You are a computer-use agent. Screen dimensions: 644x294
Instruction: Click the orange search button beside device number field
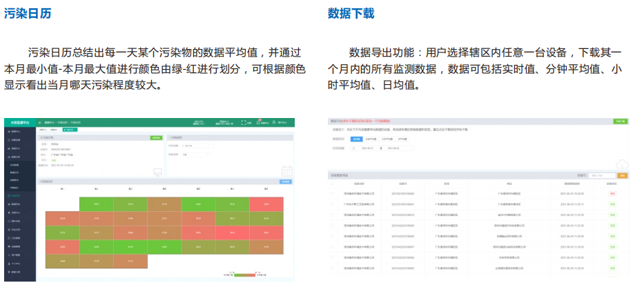click(623, 175)
